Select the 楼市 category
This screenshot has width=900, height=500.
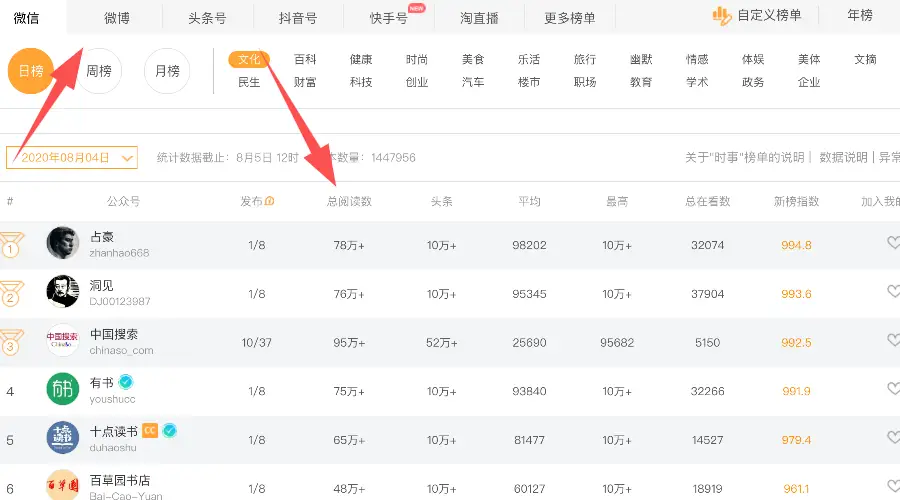pyautogui.click(x=529, y=82)
